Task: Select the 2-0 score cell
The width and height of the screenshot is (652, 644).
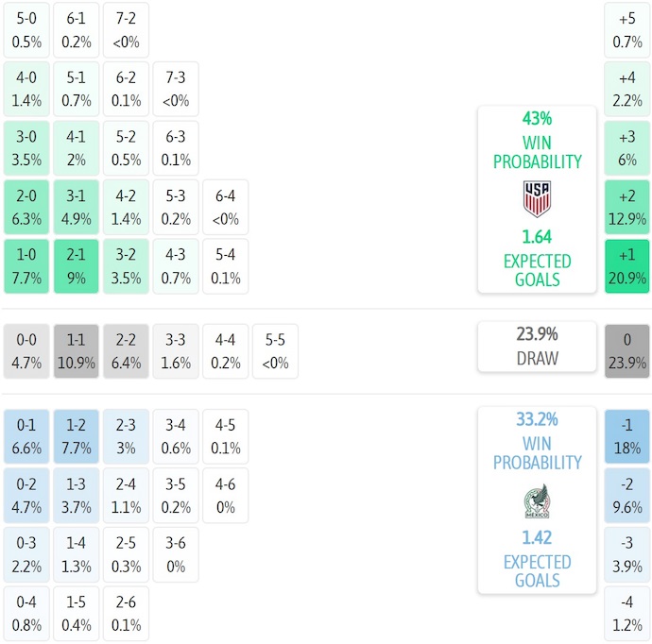Action: 26,207
